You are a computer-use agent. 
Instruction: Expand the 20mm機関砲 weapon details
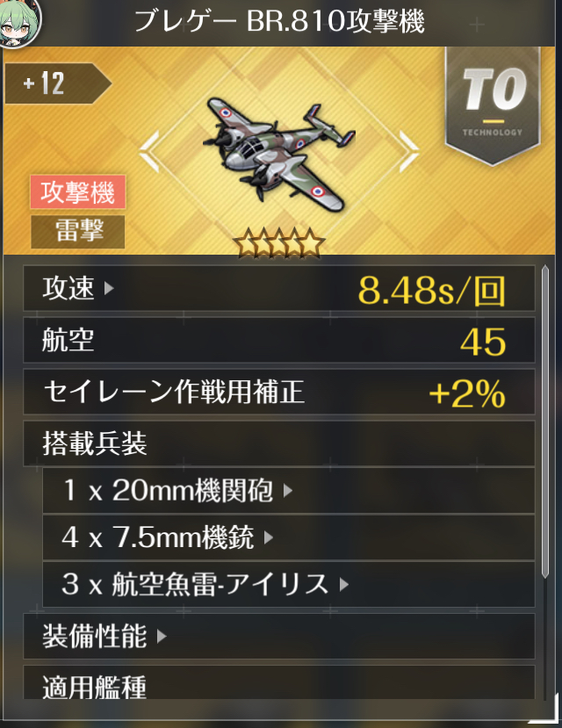(x=288, y=490)
